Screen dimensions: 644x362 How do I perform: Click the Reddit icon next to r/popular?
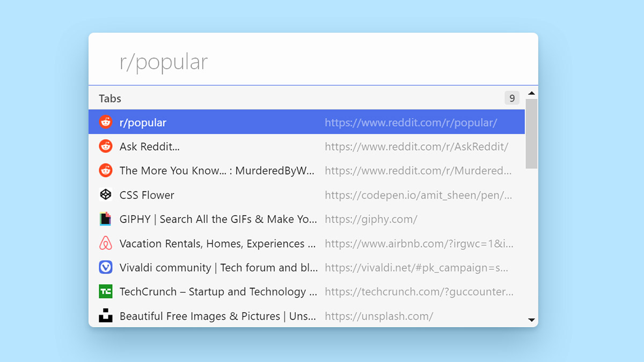[x=106, y=122]
